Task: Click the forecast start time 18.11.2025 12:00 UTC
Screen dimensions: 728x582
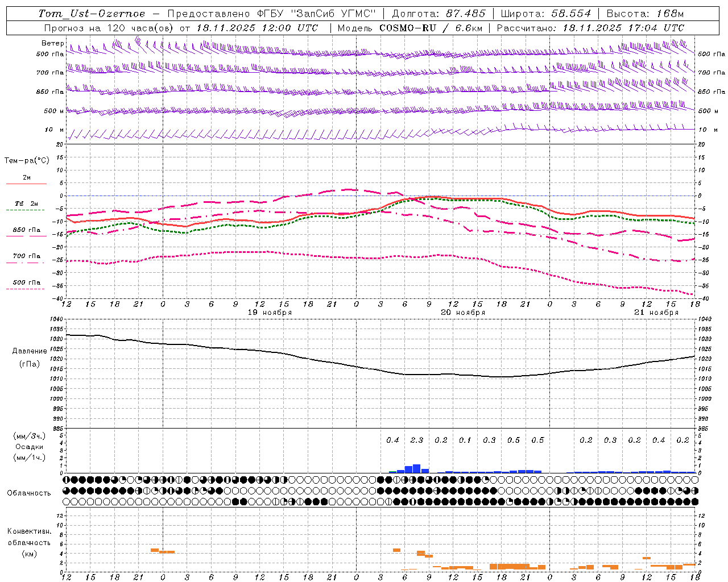Action: (257, 28)
